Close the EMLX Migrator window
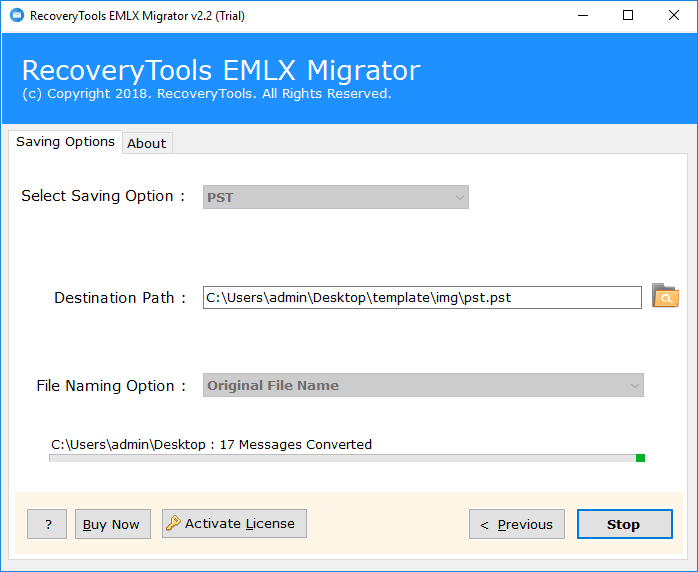Viewport: 698px width, 572px height. point(674,16)
